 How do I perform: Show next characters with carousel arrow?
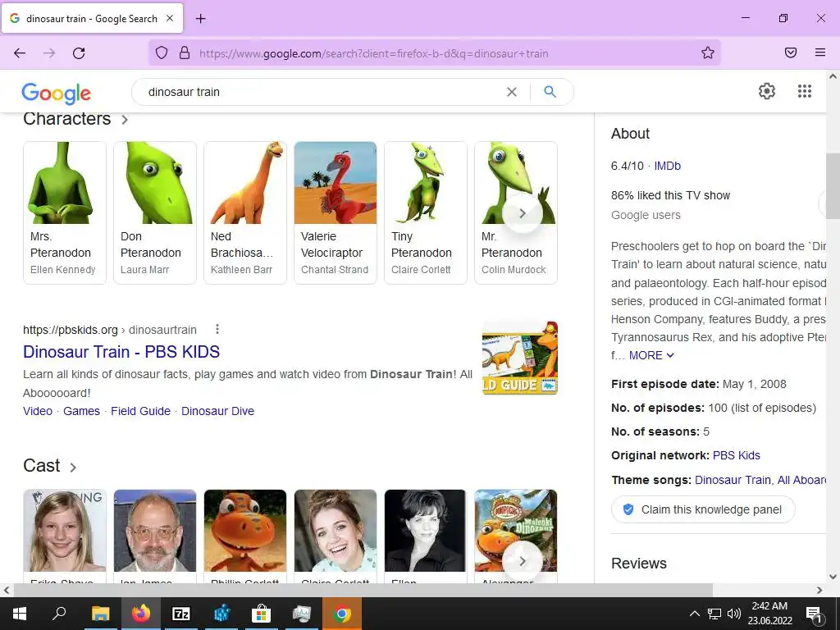click(523, 213)
